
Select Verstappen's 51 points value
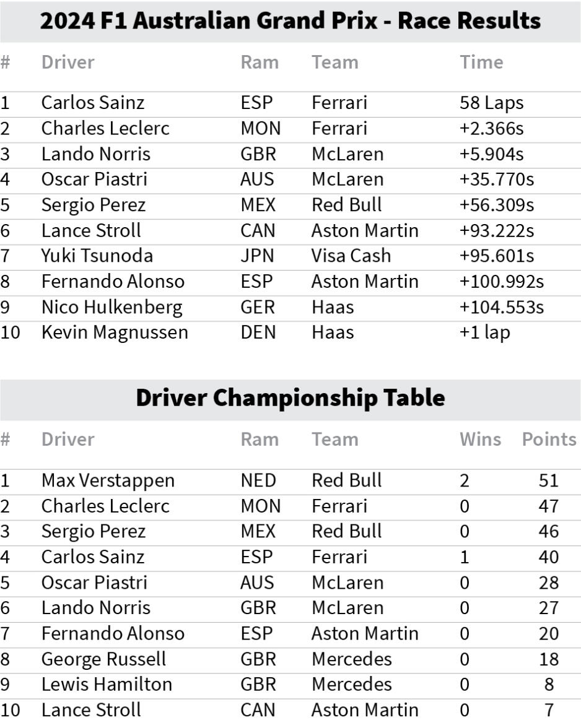[549, 480]
